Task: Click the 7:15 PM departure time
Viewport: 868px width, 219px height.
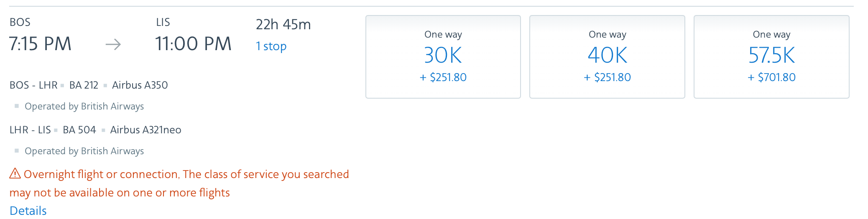Action: (x=40, y=44)
